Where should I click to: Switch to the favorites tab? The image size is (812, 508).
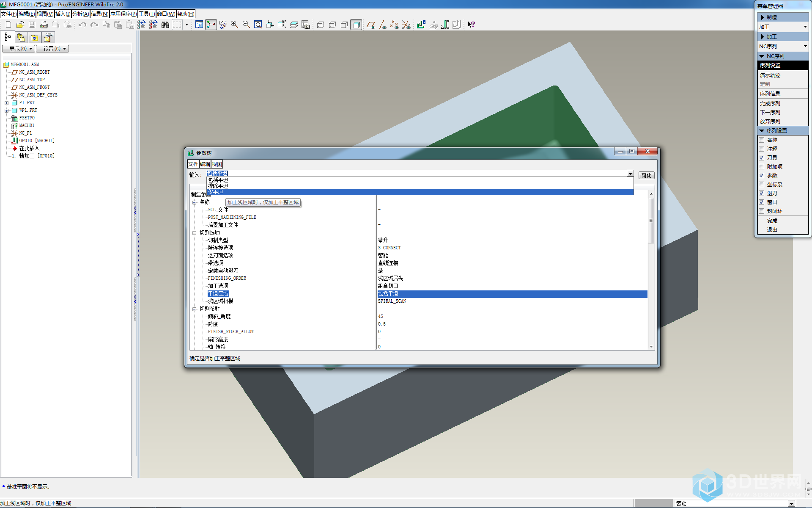tap(35, 38)
